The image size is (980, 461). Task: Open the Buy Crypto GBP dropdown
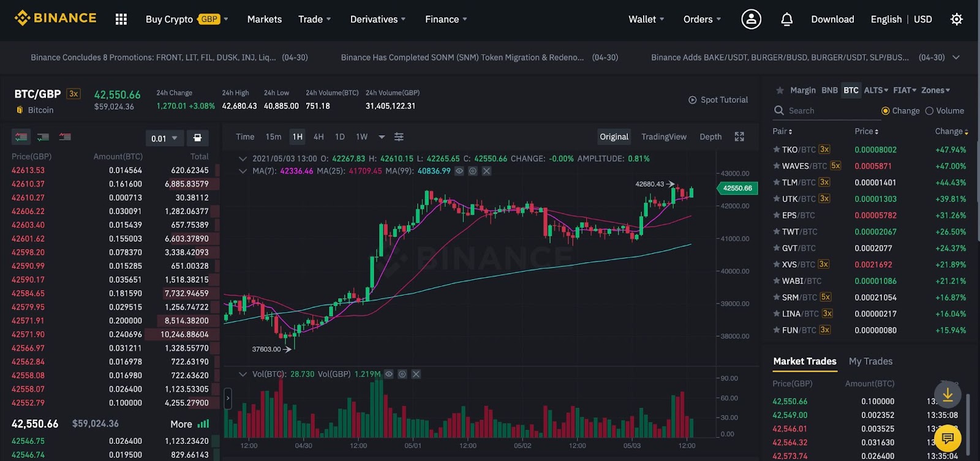click(187, 20)
